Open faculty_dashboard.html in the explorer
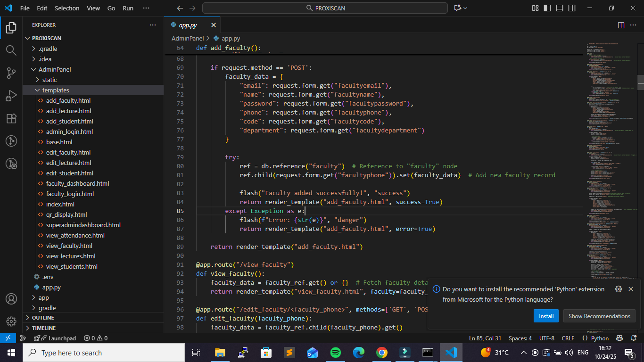The width and height of the screenshot is (644, 362). point(77,183)
